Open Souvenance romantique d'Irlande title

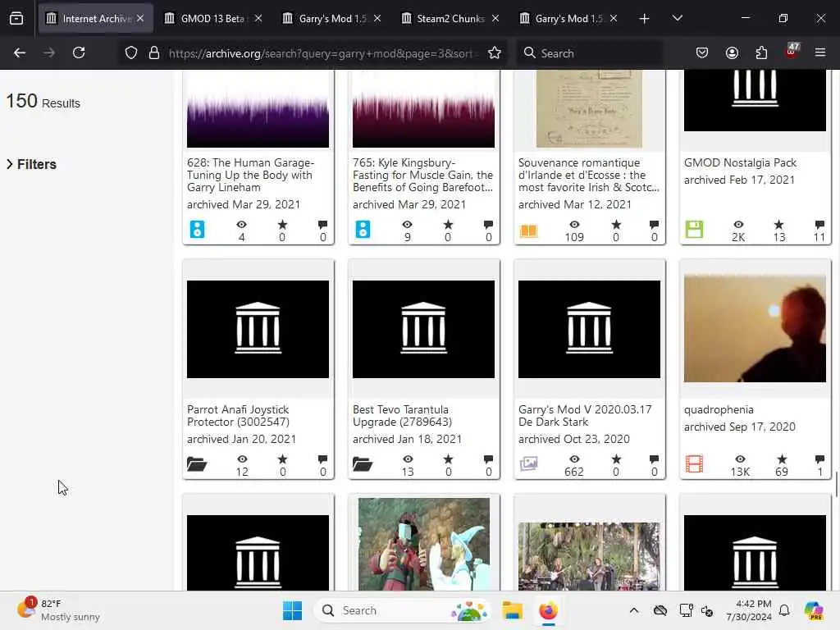point(588,175)
